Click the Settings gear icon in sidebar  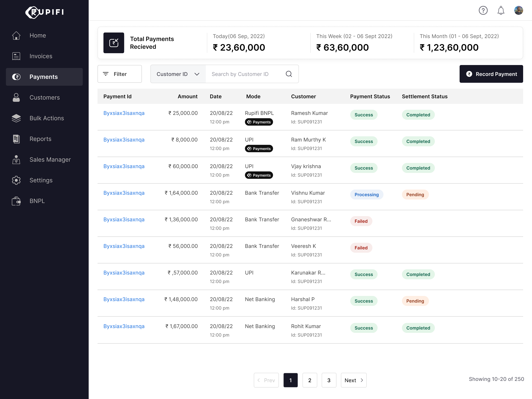(x=16, y=180)
